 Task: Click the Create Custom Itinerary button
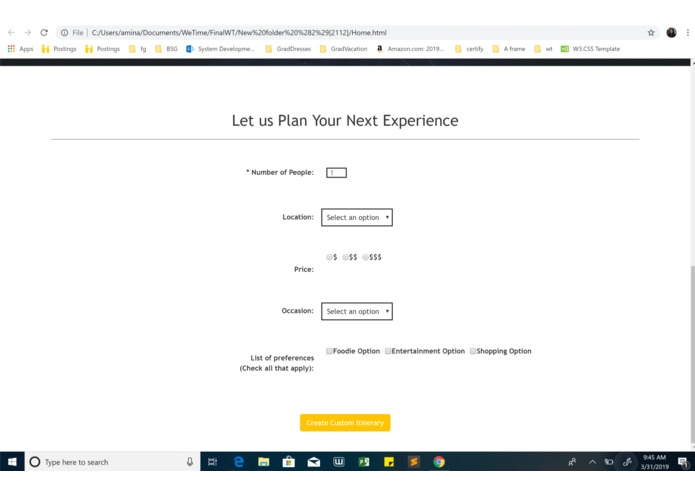345,423
